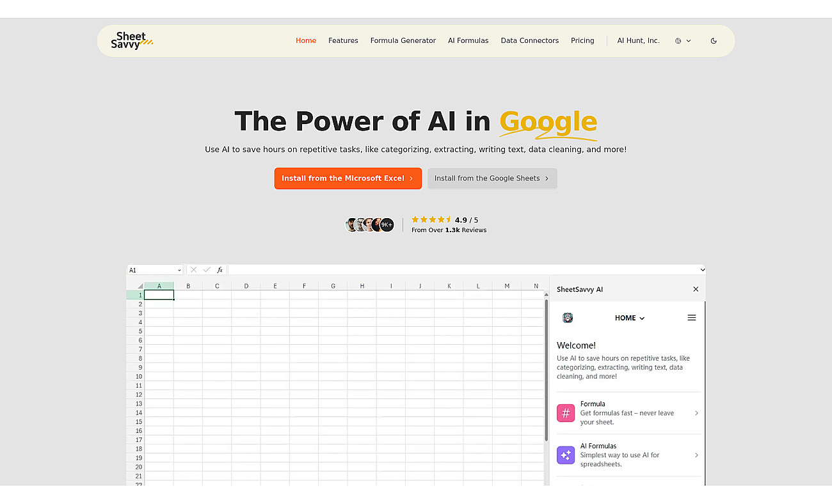Select column H header
This screenshot has height=504, width=832.
click(x=362, y=286)
